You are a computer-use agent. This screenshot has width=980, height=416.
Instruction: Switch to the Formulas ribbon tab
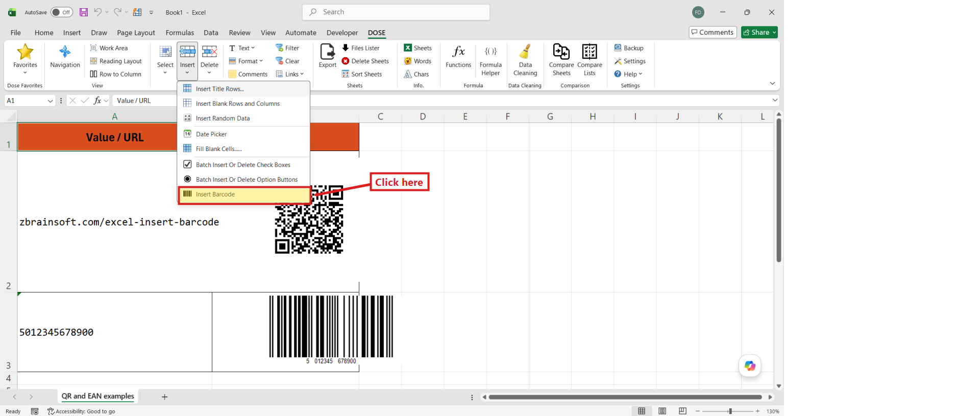180,33
